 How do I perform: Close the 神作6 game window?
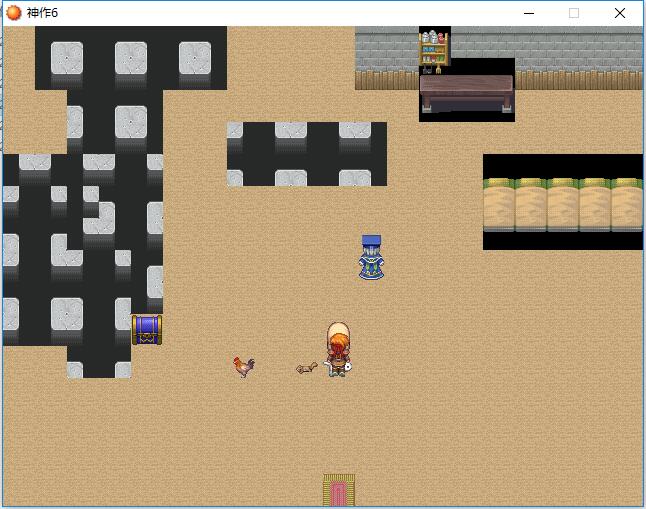(x=620, y=13)
